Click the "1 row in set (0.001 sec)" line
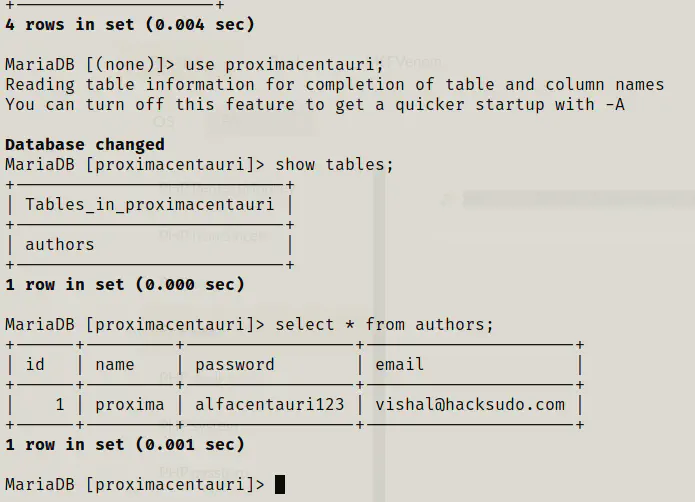The width and height of the screenshot is (695, 502). point(125,445)
